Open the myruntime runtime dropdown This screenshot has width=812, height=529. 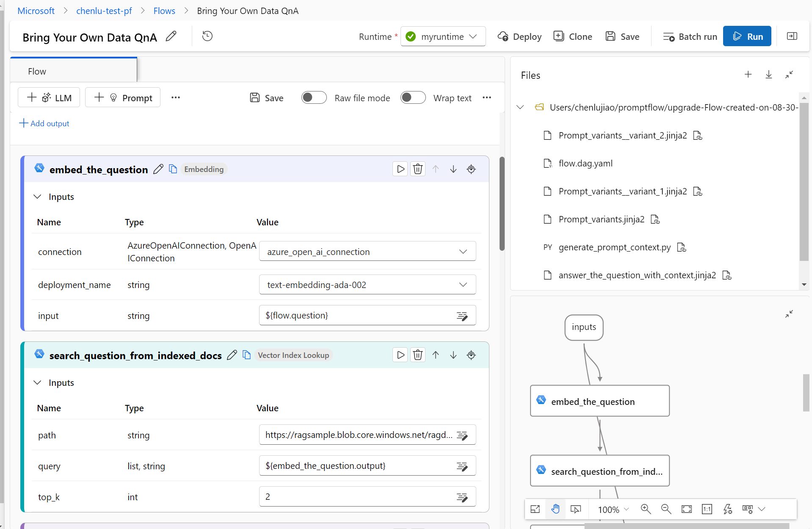pos(443,37)
